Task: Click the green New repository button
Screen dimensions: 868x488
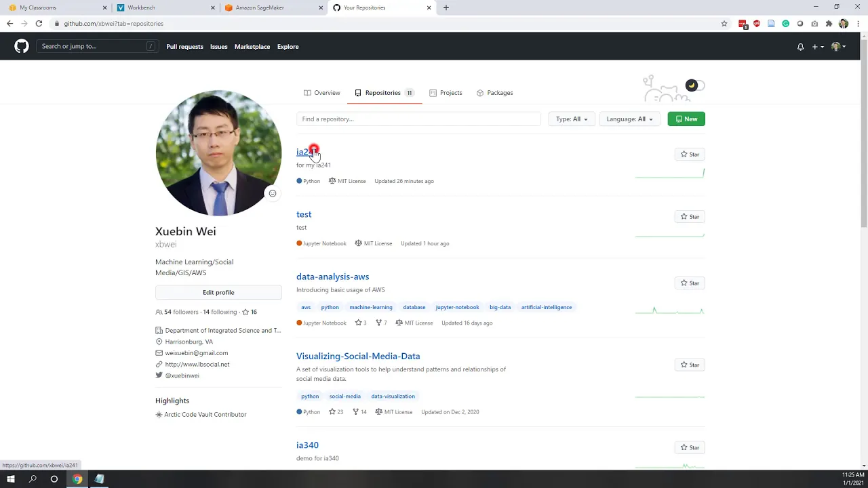Action: click(686, 119)
